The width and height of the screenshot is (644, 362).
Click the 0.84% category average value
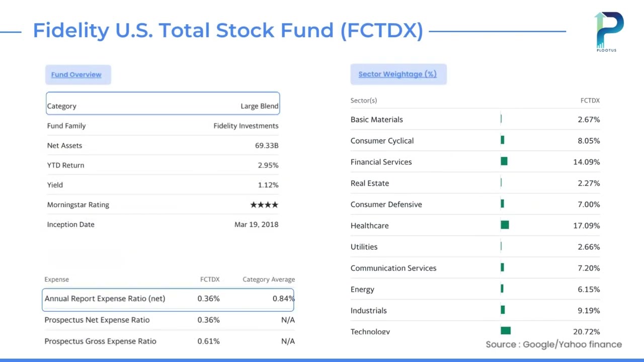[x=284, y=299]
